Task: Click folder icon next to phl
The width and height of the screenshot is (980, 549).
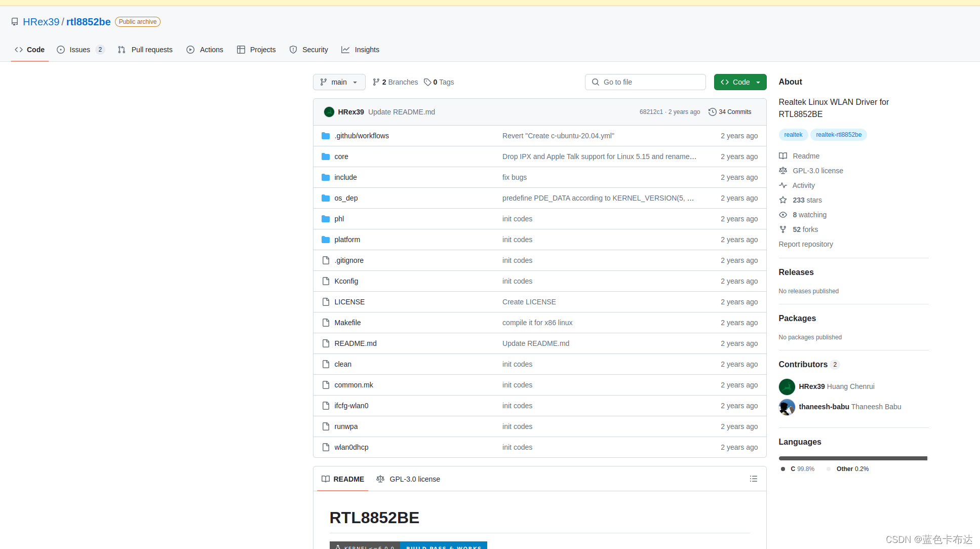Action: click(x=326, y=219)
